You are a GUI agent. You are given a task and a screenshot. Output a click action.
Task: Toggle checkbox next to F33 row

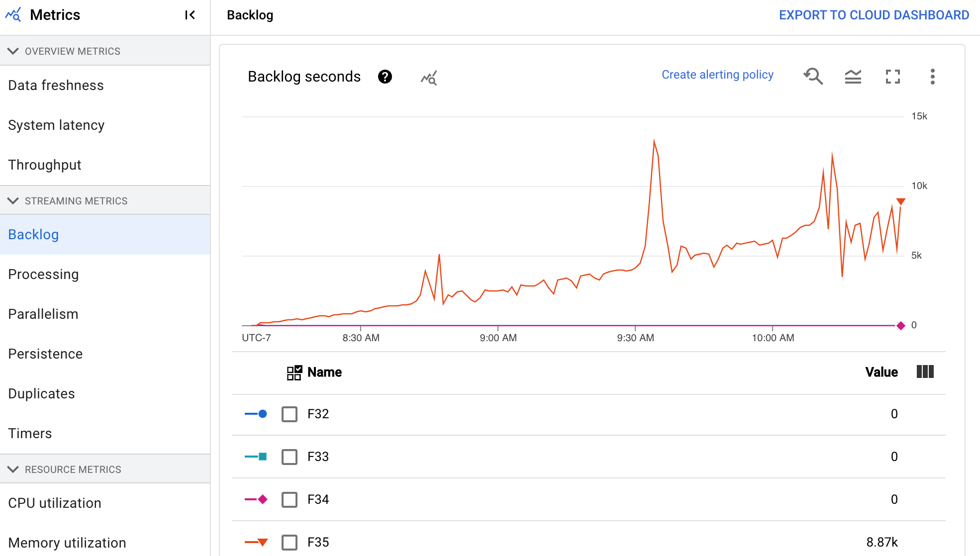(289, 457)
